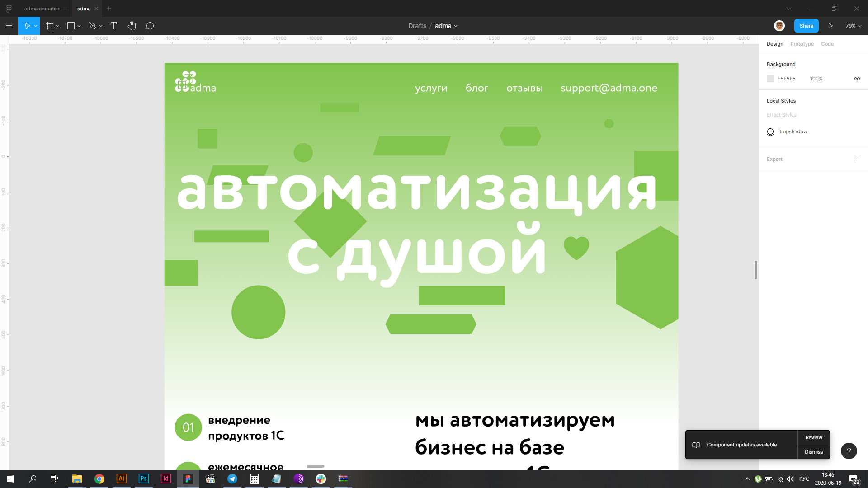Select the Text tool
Screen dimensions: 868x488
coord(113,26)
